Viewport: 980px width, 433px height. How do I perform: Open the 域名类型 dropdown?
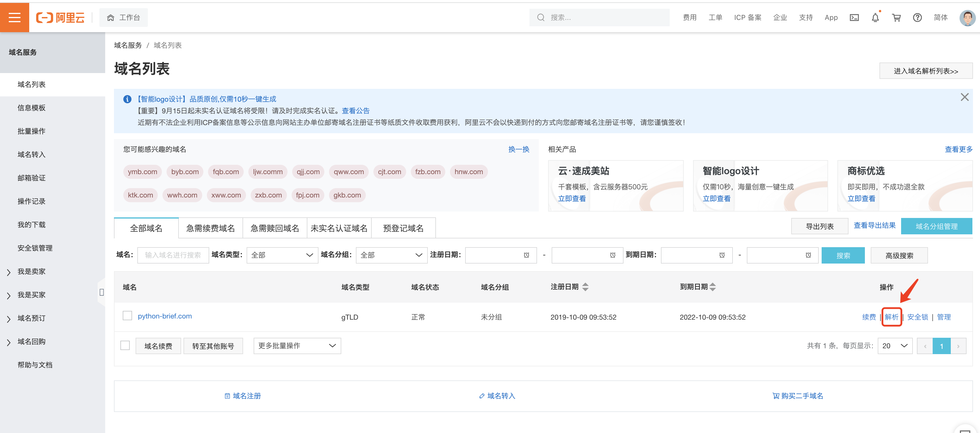(282, 255)
